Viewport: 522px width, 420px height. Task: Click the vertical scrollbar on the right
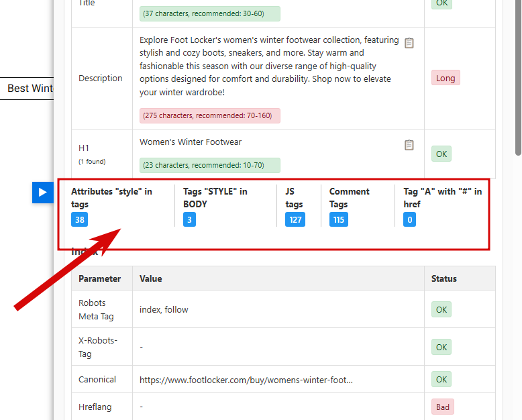(x=518, y=81)
